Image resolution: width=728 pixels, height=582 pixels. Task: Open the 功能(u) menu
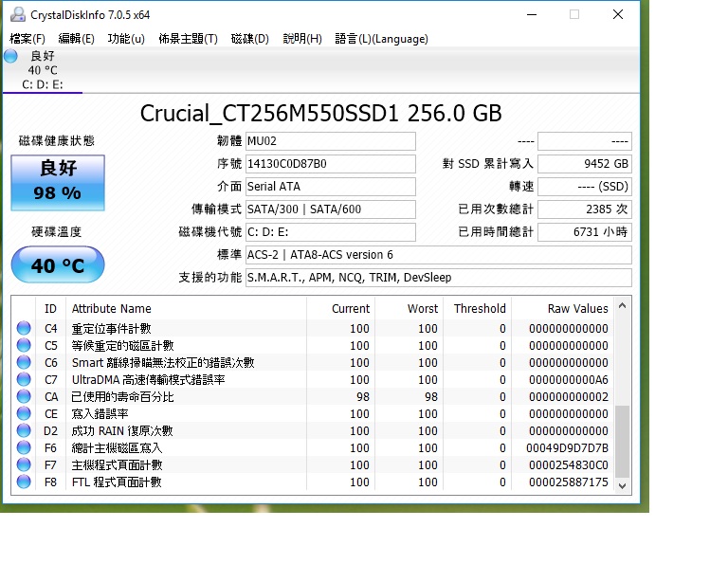point(126,39)
